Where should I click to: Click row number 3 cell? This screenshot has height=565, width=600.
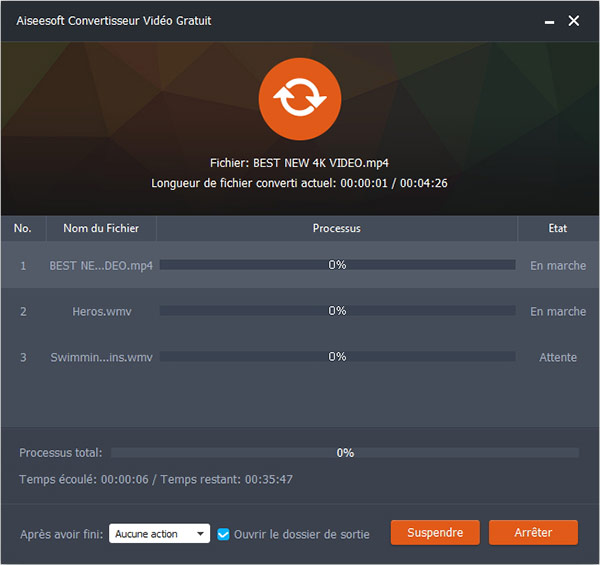pyautogui.click(x=23, y=357)
